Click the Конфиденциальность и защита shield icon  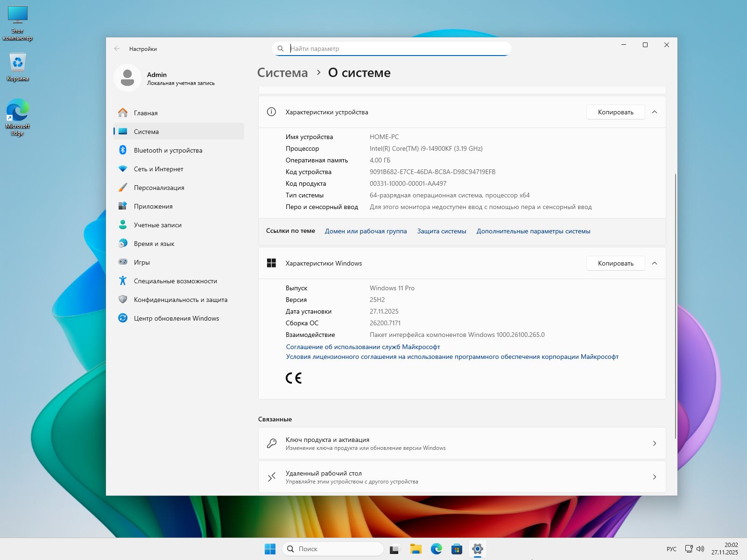point(123,299)
